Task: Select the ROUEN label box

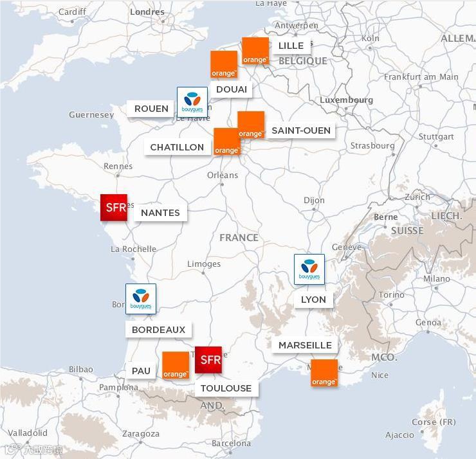Action: 151,109
